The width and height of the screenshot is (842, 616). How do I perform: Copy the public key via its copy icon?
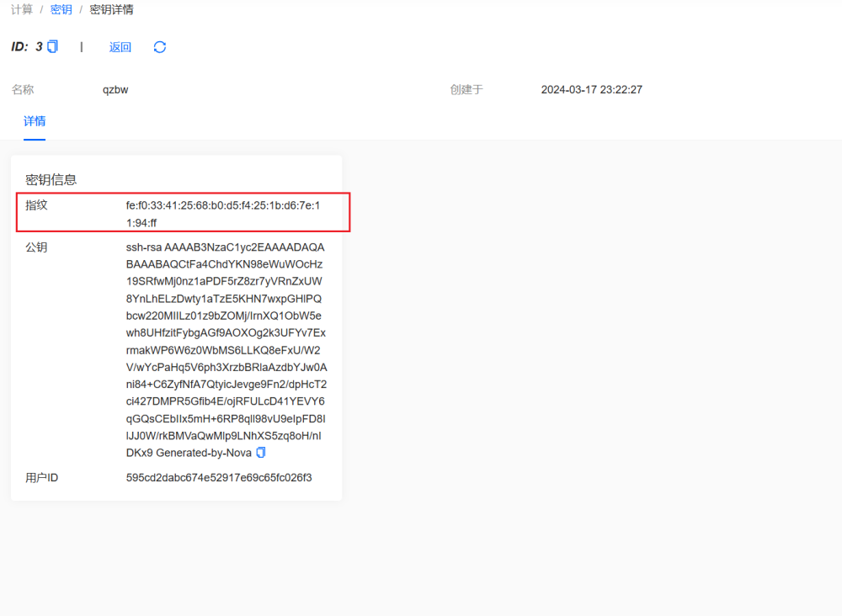(261, 453)
